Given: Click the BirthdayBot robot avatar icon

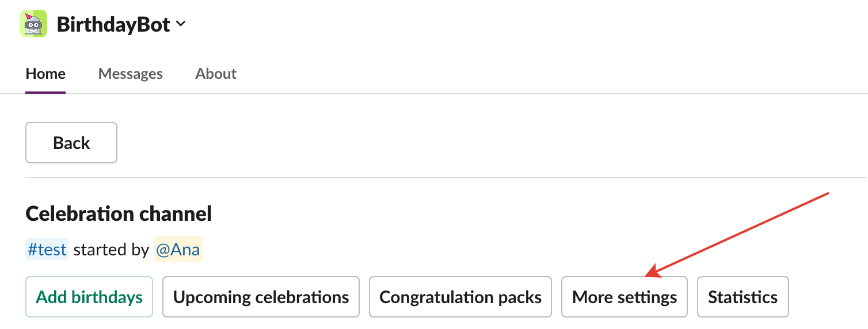Looking at the screenshot, I should click(x=33, y=24).
